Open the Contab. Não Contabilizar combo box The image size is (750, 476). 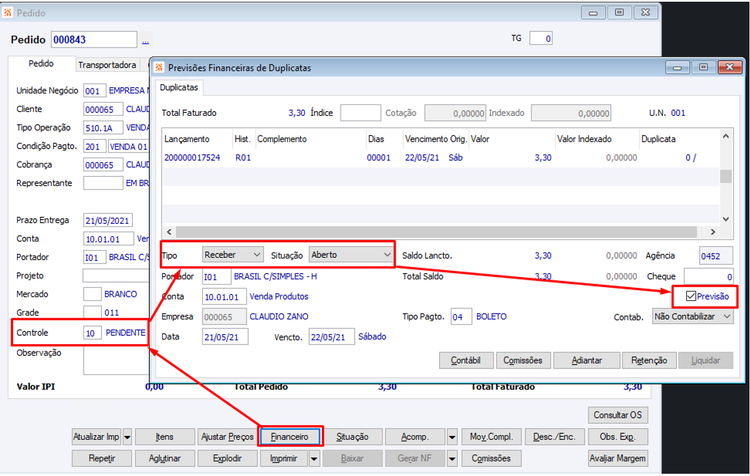[x=693, y=317]
